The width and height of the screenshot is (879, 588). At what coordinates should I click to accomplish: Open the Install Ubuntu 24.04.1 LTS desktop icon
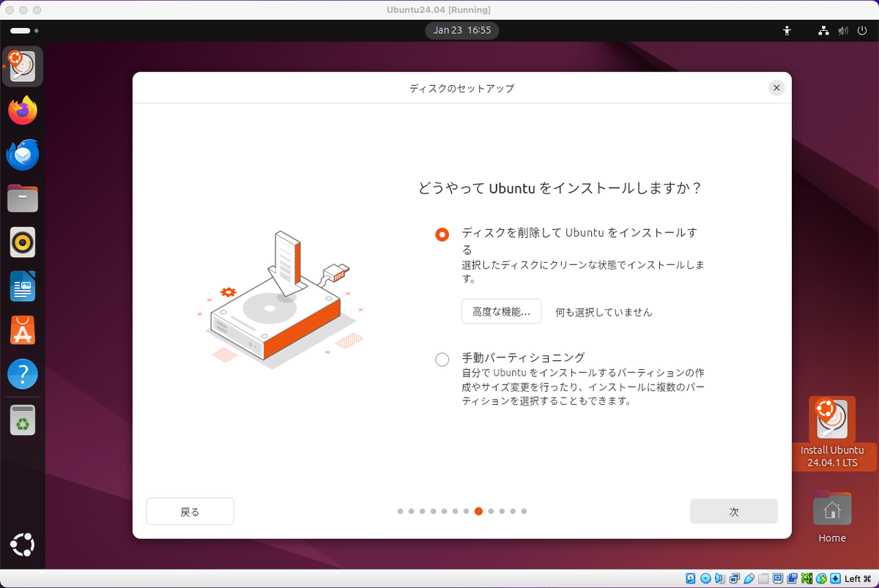pos(832,433)
